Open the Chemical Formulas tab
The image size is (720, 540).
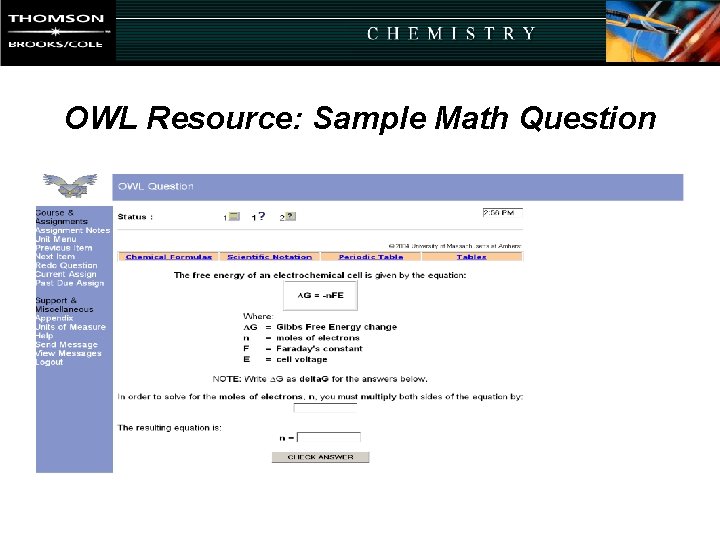coord(169,257)
